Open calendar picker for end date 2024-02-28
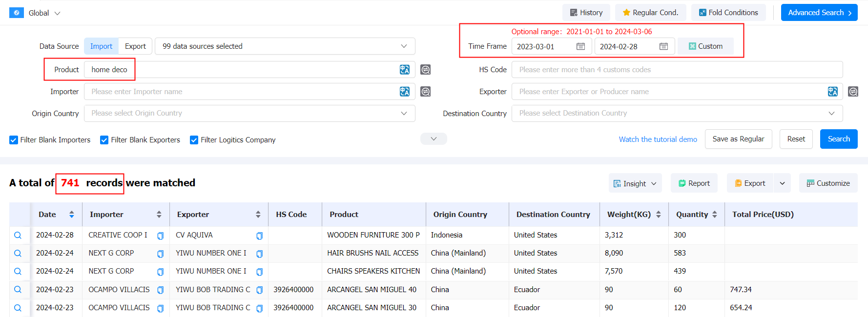Screen dimensions: 868x317 663,46
